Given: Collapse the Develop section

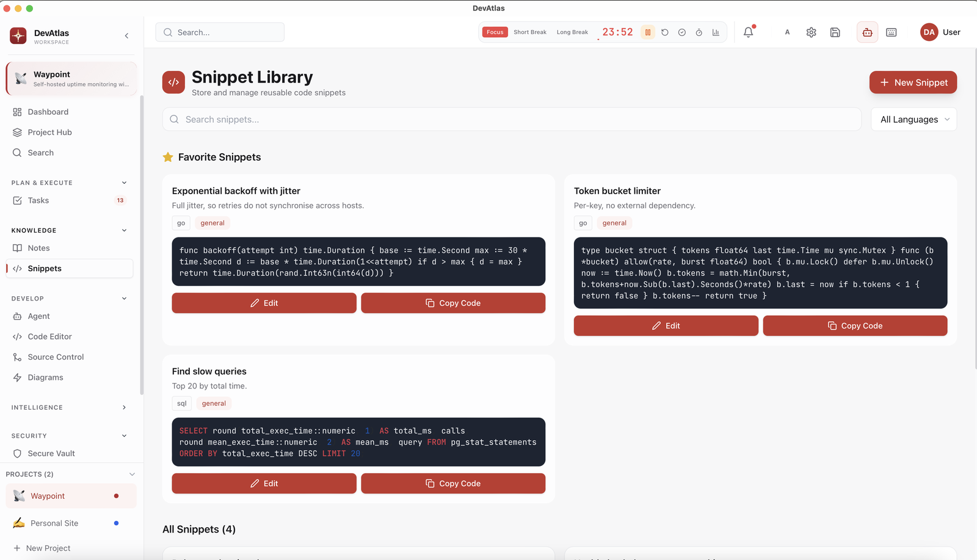Looking at the screenshot, I should pos(124,299).
